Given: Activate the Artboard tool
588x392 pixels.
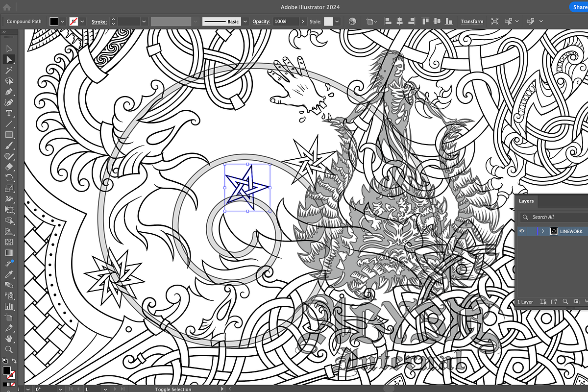Looking at the screenshot, I should coord(9,317).
